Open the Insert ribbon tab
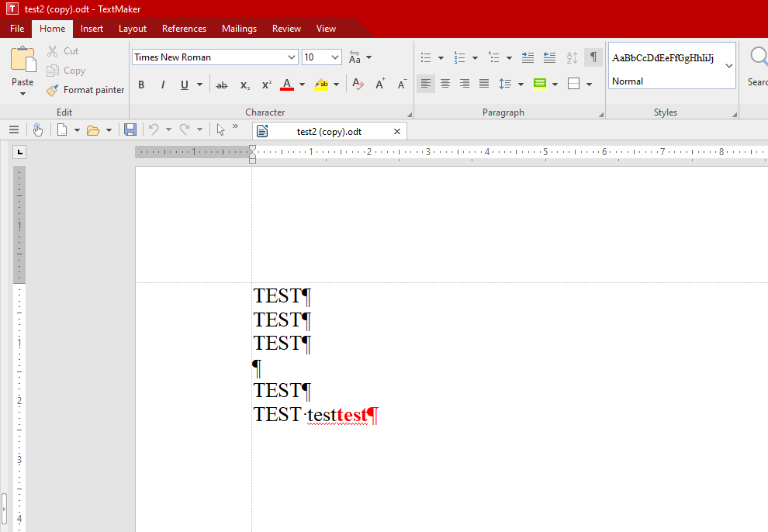 coord(92,29)
